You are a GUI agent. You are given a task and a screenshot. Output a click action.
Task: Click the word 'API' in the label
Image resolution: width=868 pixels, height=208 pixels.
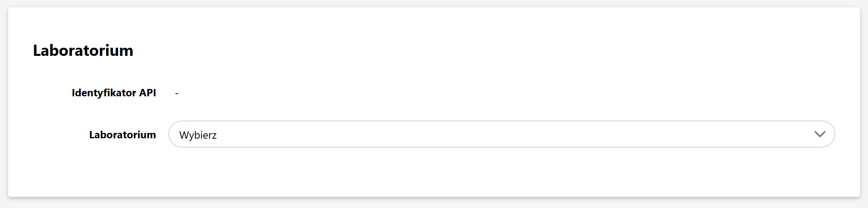click(147, 93)
